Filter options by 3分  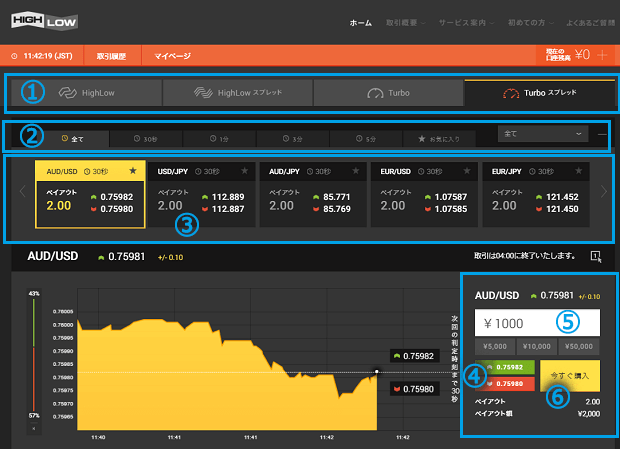tap(293, 139)
